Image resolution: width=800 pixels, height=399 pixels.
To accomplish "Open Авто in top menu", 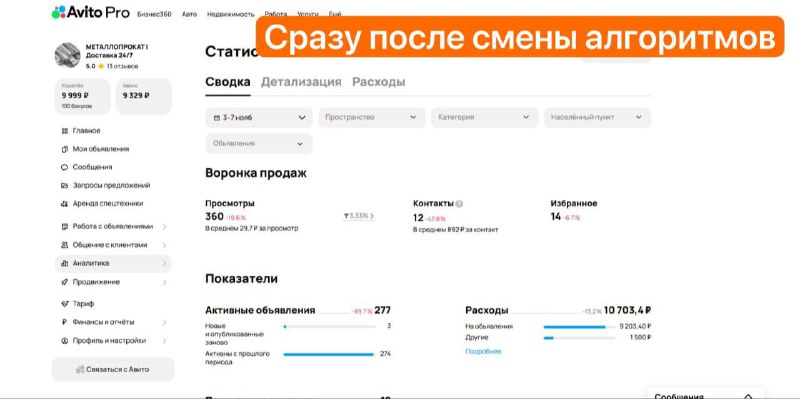I will pos(189,14).
